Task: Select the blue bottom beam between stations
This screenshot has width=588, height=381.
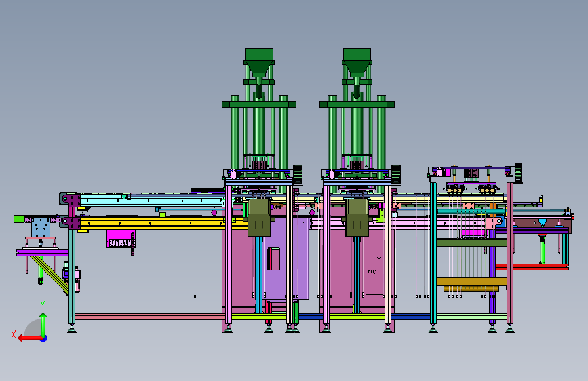Action: pyautogui.click(x=310, y=317)
